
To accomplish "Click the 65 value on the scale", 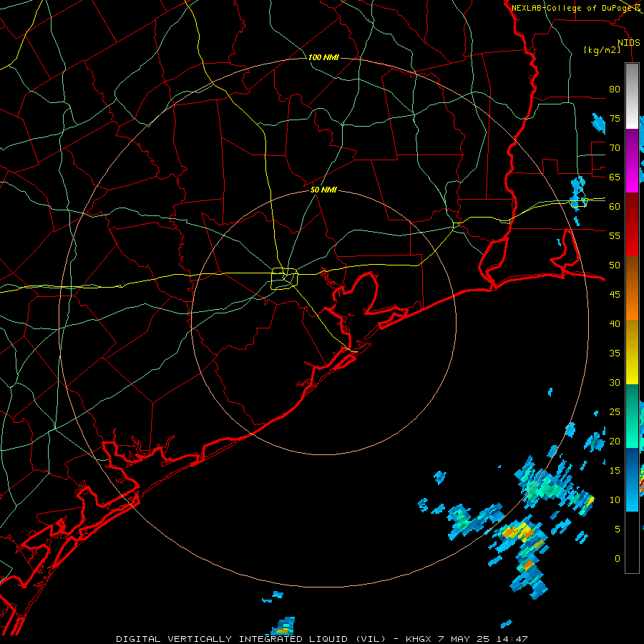I will pyautogui.click(x=615, y=177).
